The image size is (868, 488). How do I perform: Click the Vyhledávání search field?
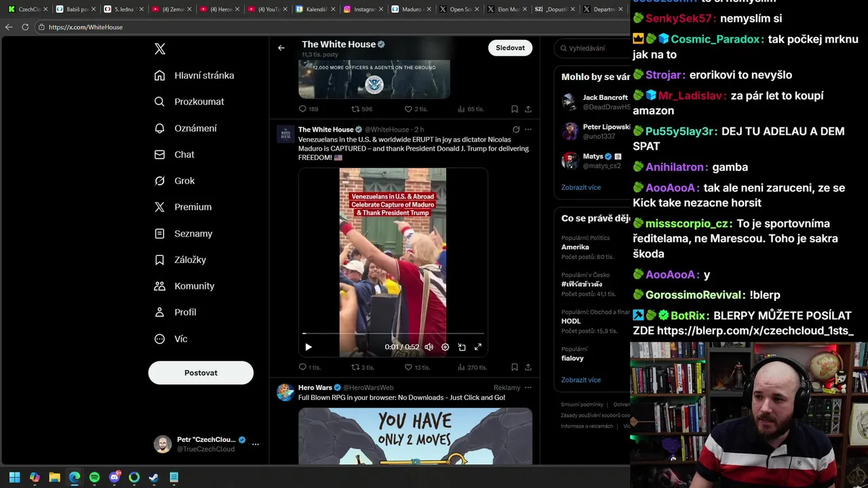coord(593,48)
